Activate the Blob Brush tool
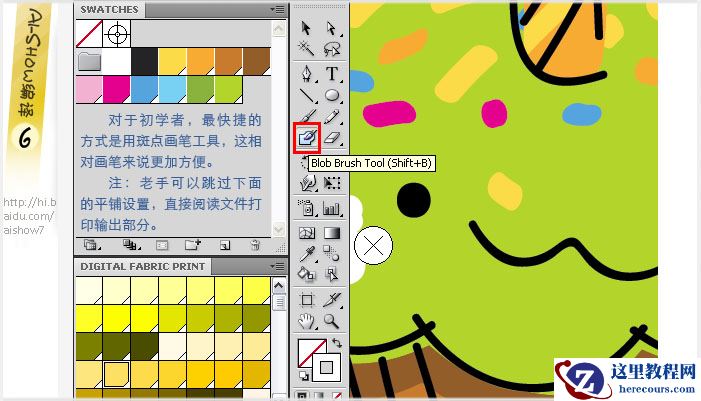 coord(307,138)
